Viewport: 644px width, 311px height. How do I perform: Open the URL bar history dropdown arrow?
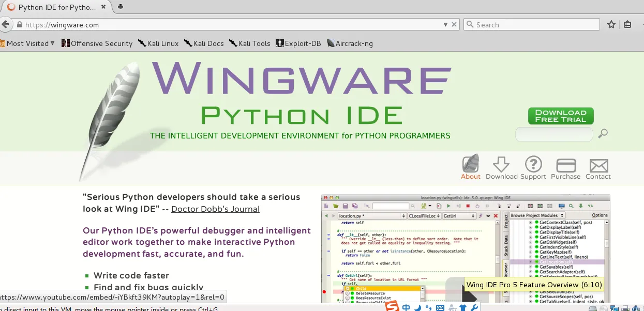coord(445,25)
